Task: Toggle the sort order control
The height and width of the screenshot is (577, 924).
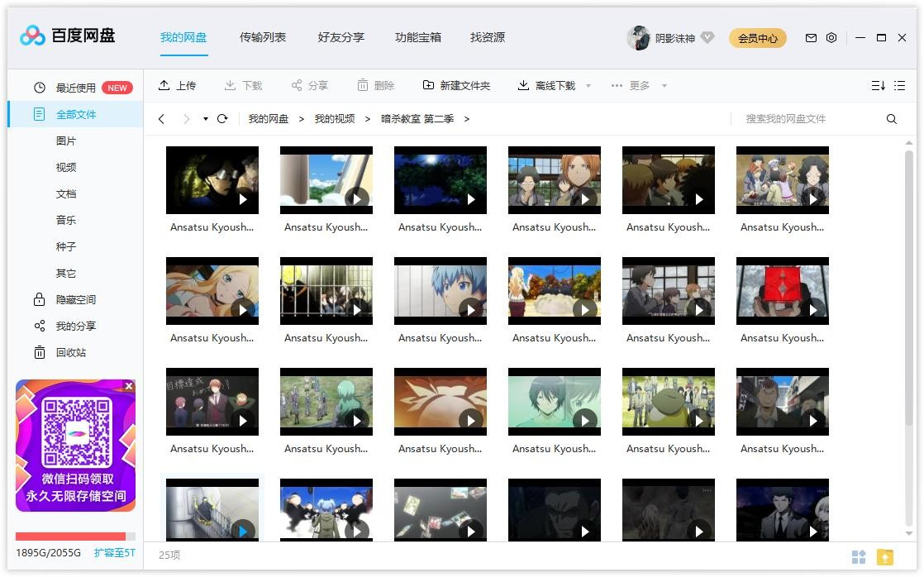Action: [x=878, y=85]
